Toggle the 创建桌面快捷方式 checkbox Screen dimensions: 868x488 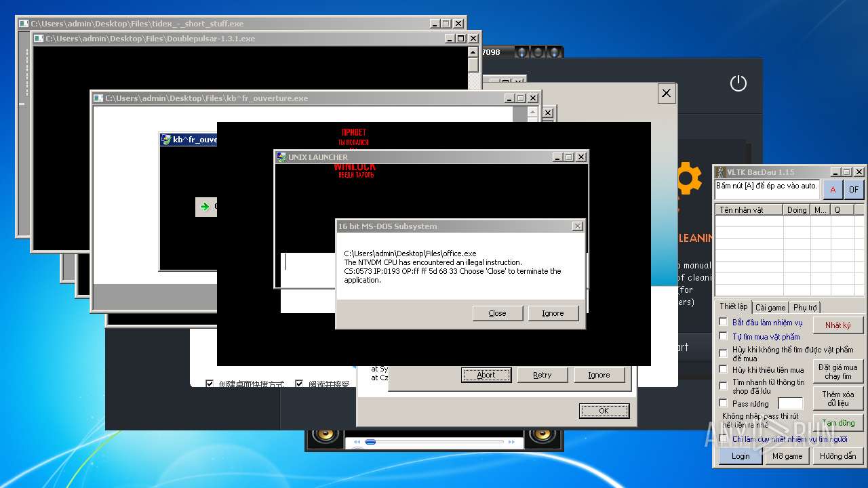[x=210, y=384]
